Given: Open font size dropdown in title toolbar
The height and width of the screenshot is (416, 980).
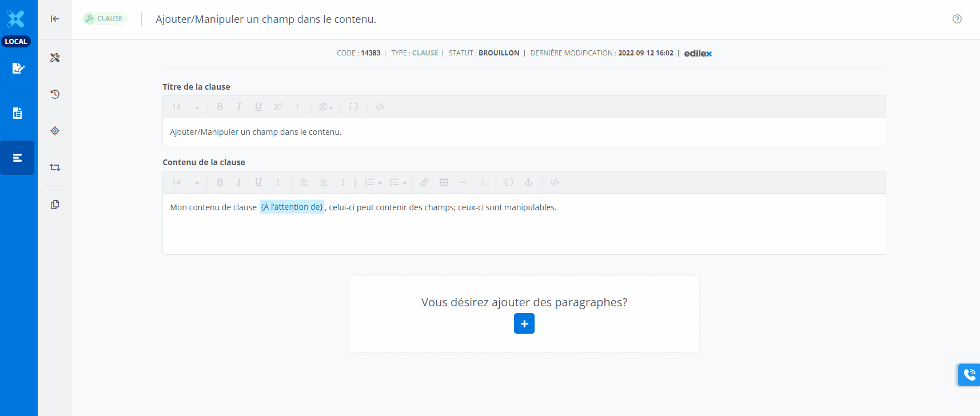Looking at the screenshot, I should click(186, 107).
